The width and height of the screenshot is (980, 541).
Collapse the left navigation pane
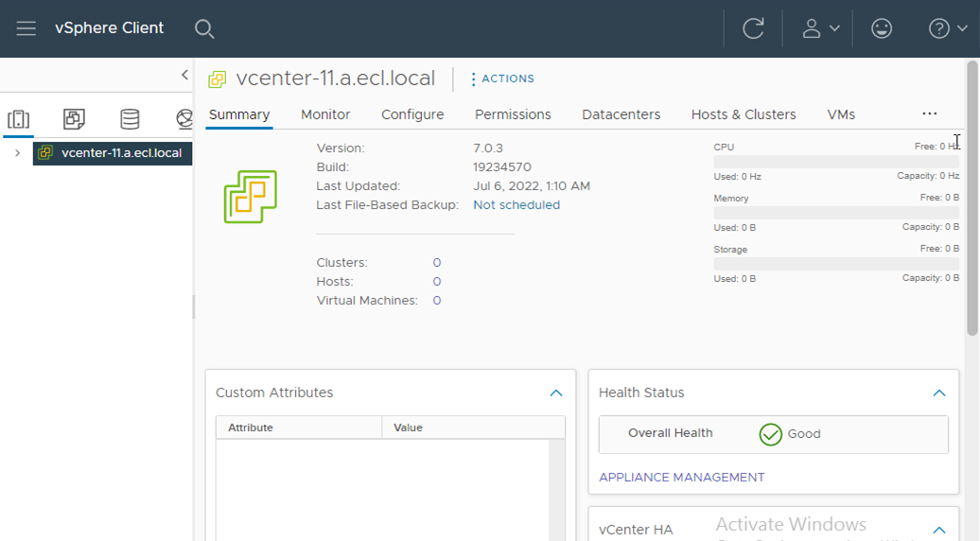pyautogui.click(x=184, y=75)
